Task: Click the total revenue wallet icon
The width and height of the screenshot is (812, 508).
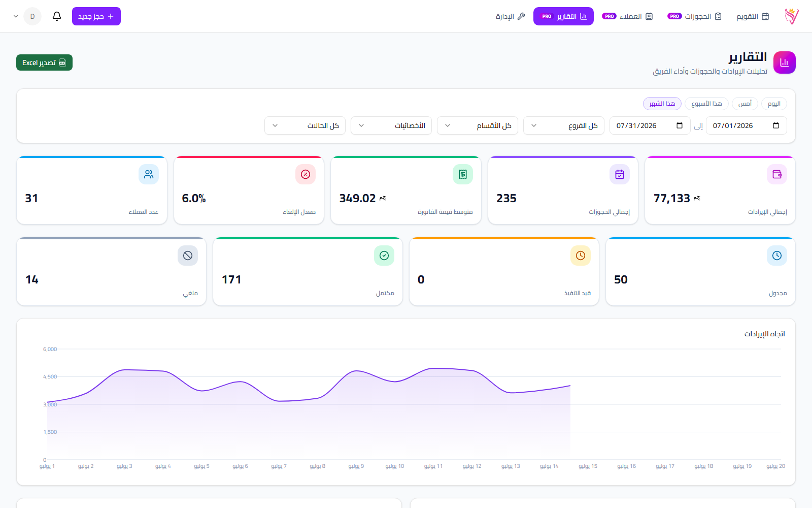Action: [776, 174]
